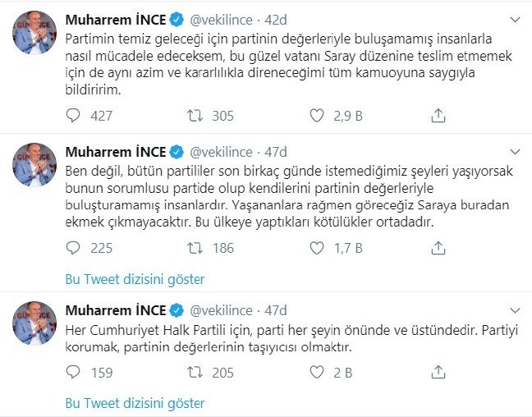Screen dimensions: 532x417
Task: Click 'Bu Tweet dizisini göster' under third tweet
Action: click(135, 403)
